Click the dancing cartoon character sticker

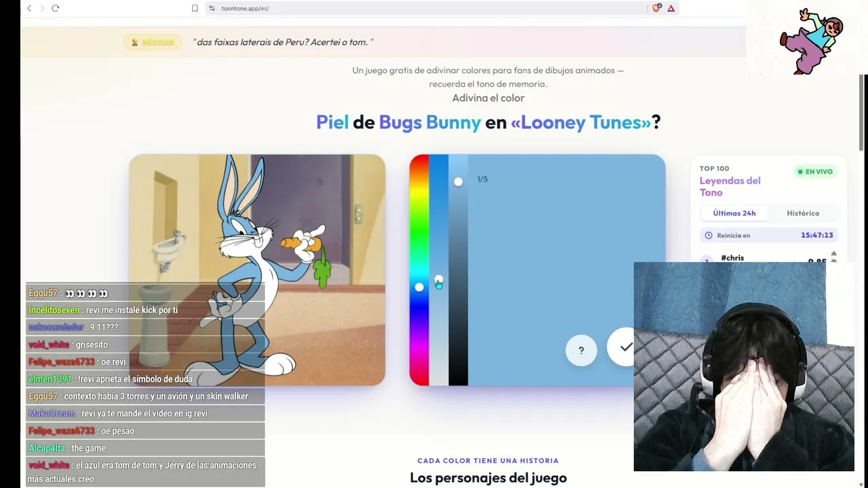[x=812, y=41]
